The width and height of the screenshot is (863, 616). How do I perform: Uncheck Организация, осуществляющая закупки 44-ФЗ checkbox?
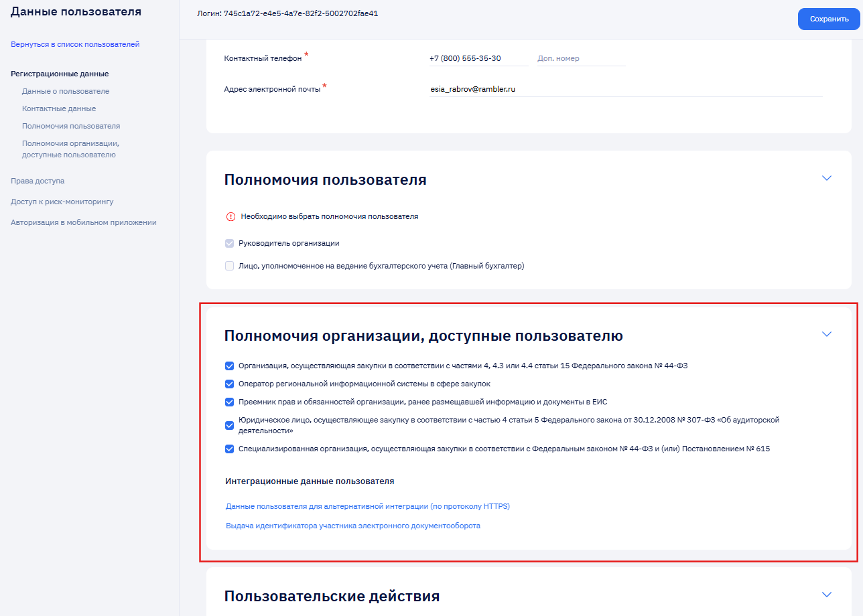click(230, 366)
